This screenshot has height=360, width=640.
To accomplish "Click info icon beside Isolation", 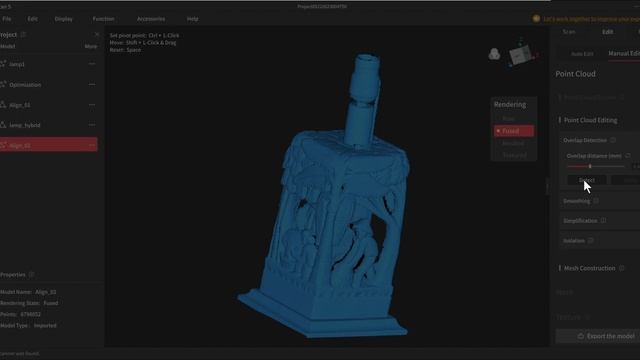I will [x=591, y=240].
